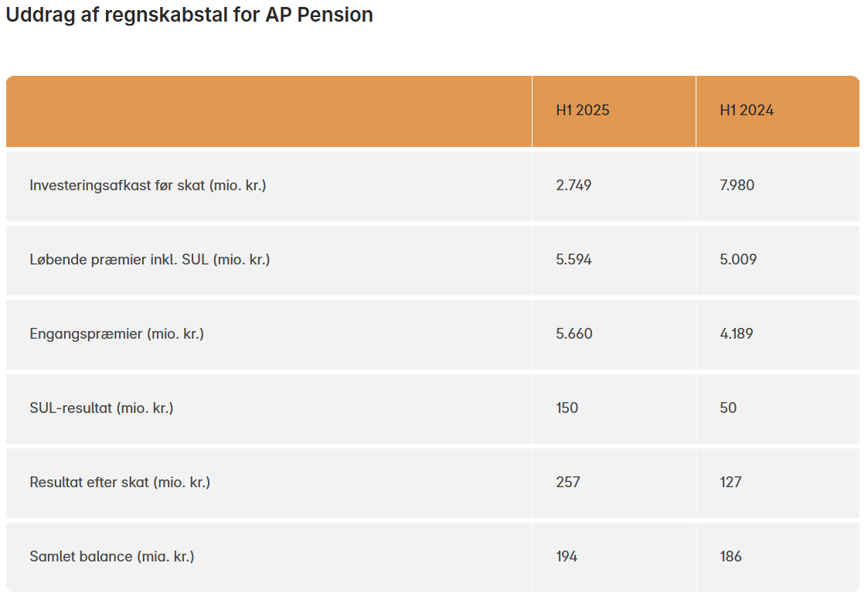Click the "Investeringsafkast før skat" row label
The image size is (868, 597).
[148, 186]
